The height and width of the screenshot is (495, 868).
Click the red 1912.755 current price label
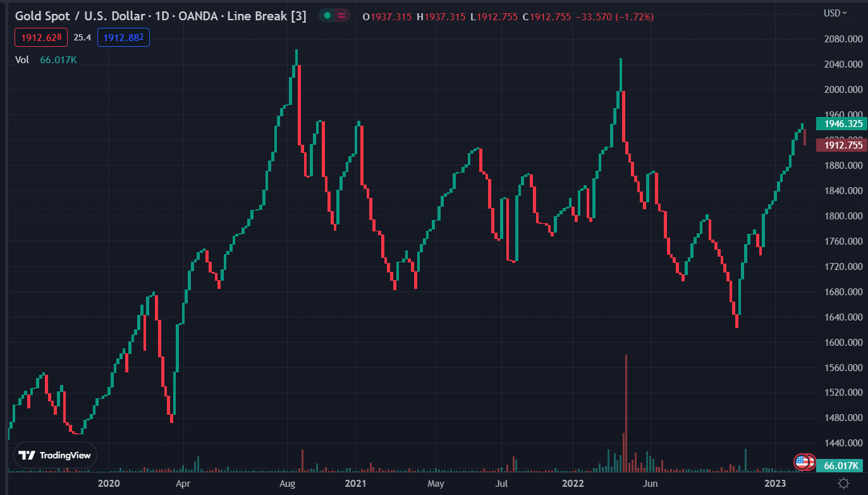tap(840, 145)
